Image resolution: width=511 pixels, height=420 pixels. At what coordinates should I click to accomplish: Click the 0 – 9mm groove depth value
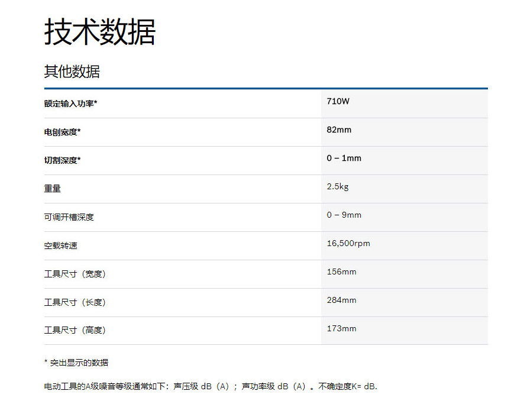344,215
